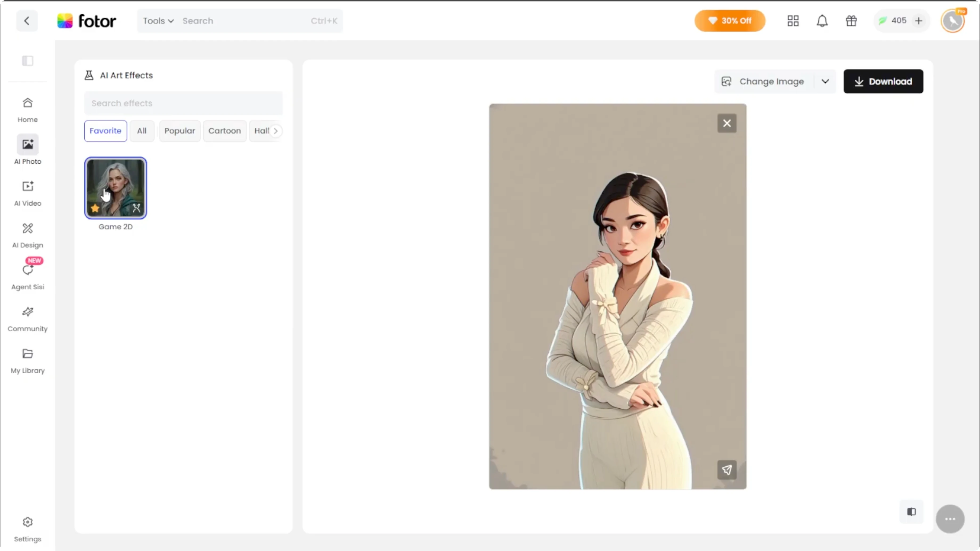This screenshot has width=980, height=551.
Task: Open AI Design section
Action: (27, 235)
